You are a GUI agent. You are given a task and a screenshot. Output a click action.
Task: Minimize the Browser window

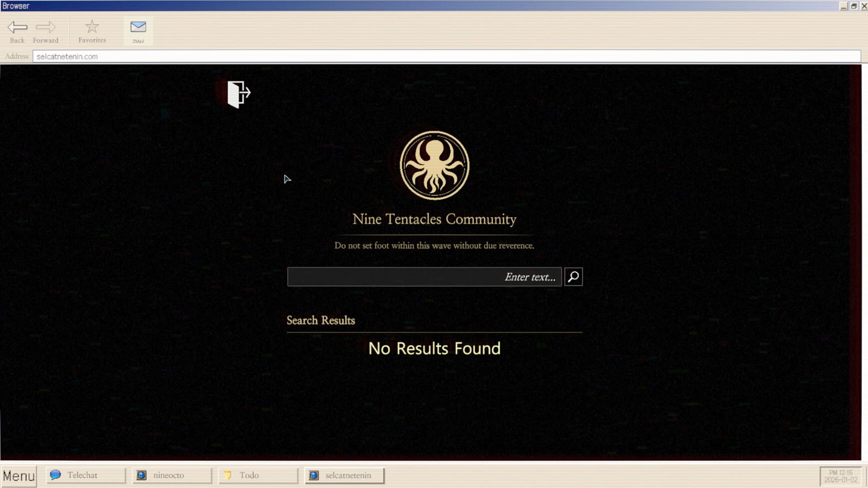point(844,6)
